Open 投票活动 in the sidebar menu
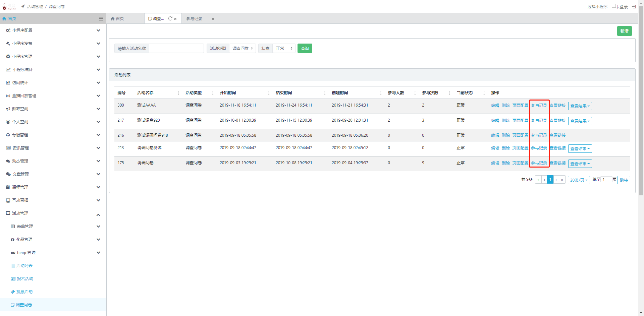 pyautogui.click(x=24, y=292)
